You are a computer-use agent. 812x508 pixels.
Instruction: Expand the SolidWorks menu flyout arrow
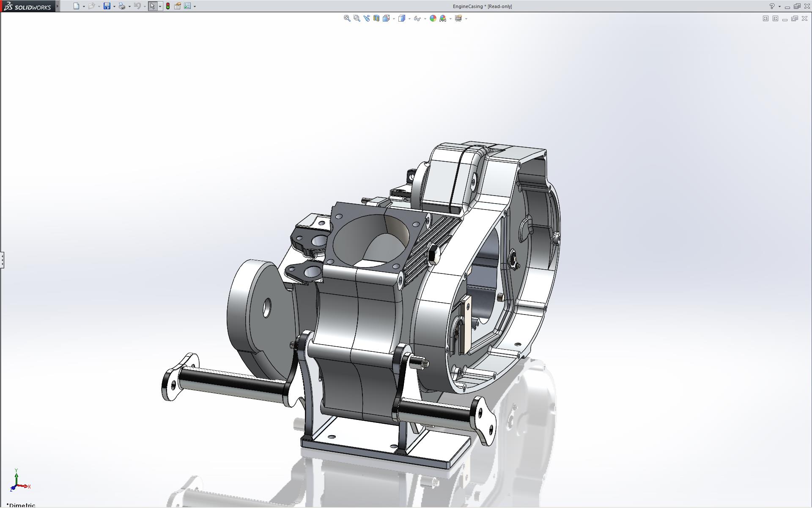(x=58, y=6)
